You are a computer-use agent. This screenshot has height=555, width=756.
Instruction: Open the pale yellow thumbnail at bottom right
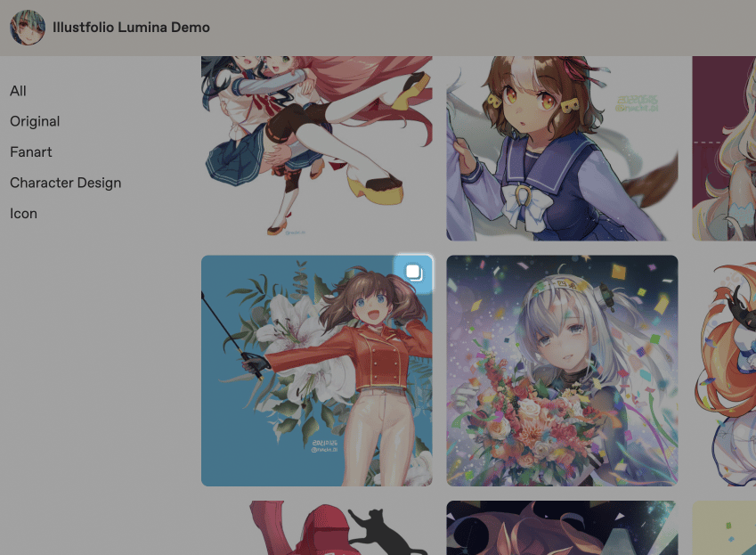coord(724,527)
